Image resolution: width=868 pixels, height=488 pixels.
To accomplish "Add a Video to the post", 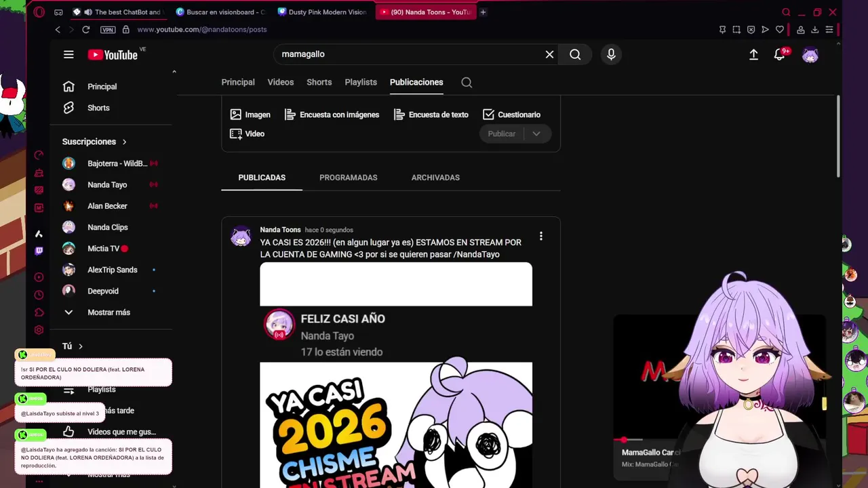I will tap(248, 134).
